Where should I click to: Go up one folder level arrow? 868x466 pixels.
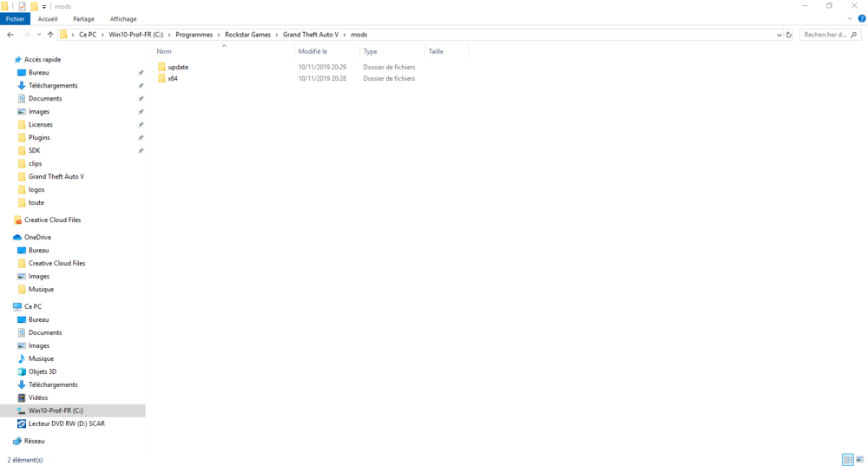50,35
